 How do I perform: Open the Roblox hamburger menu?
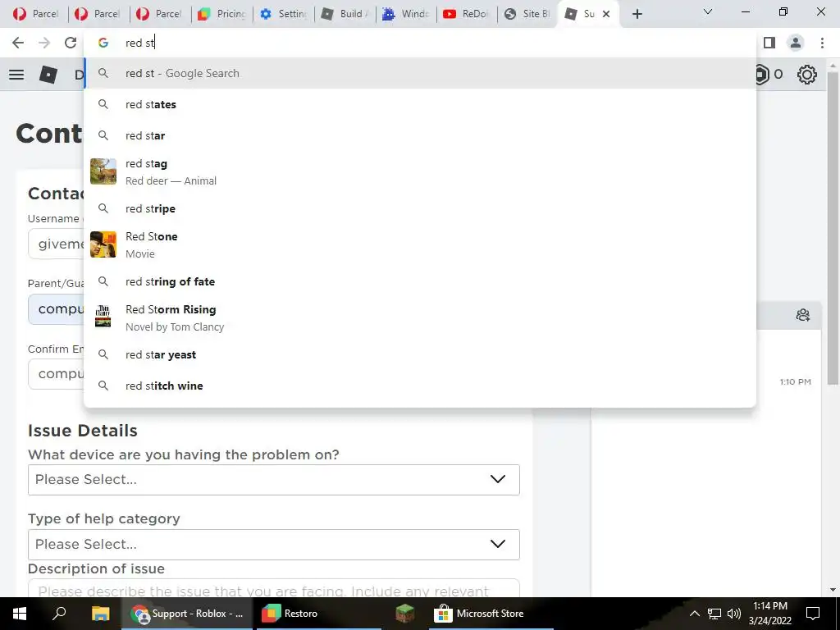pyautogui.click(x=16, y=75)
